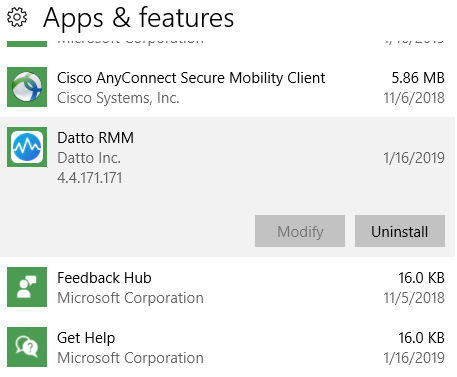Click Datto RMM's 1/16/2019 install date

(414, 158)
